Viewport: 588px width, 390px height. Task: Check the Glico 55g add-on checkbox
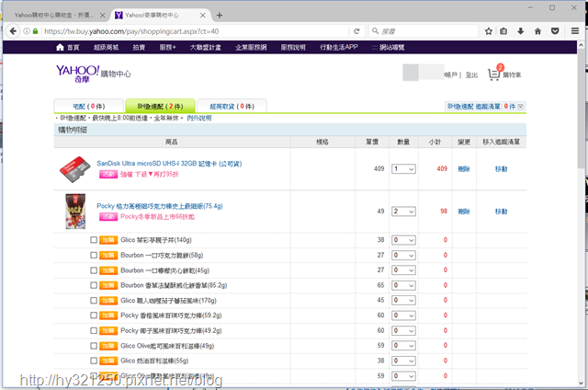point(94,361)
